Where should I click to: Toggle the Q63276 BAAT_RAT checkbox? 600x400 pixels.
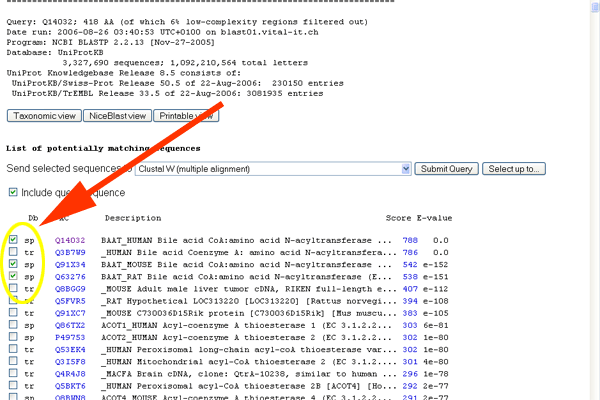pos(13,275)
